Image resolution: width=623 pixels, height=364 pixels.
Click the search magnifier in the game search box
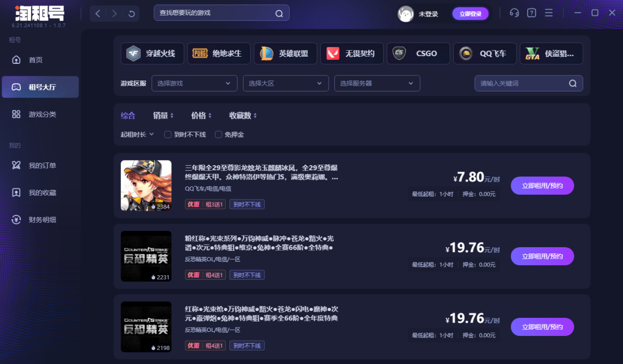(279, 14)
